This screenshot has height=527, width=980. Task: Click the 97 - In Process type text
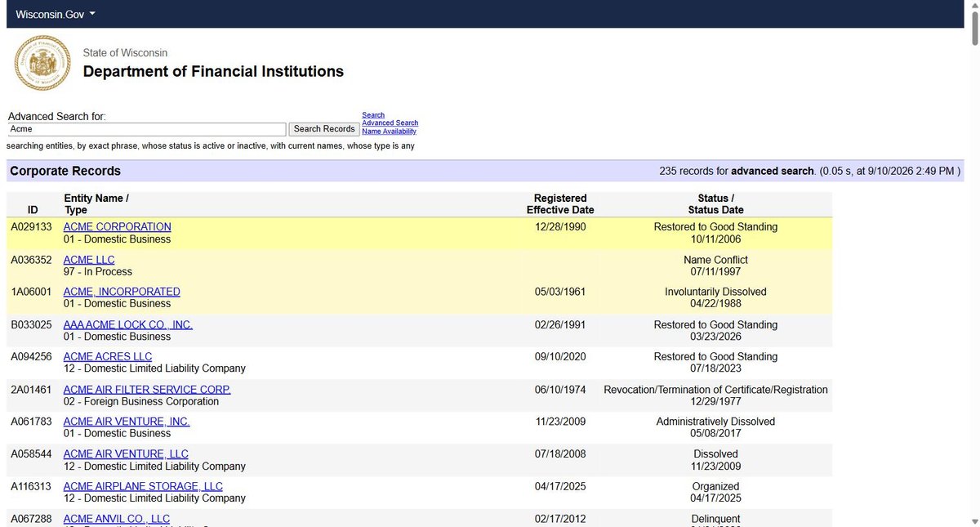98,272
